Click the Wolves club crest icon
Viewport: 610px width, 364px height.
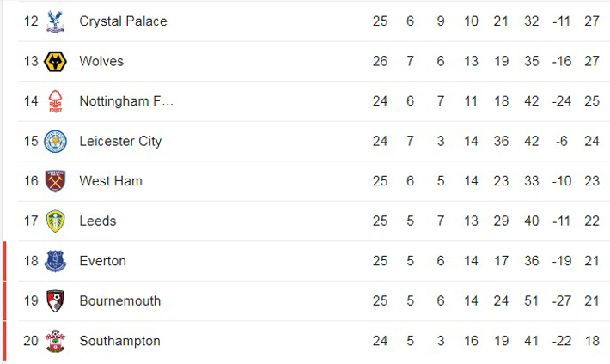[x=56, y=62]
